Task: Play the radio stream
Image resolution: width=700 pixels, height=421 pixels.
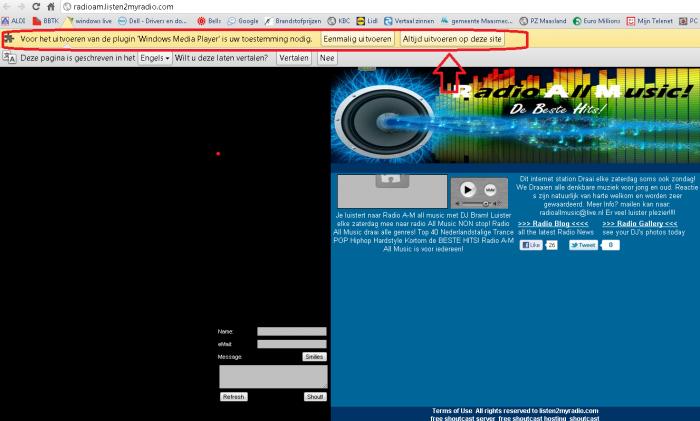Action: 467,190
